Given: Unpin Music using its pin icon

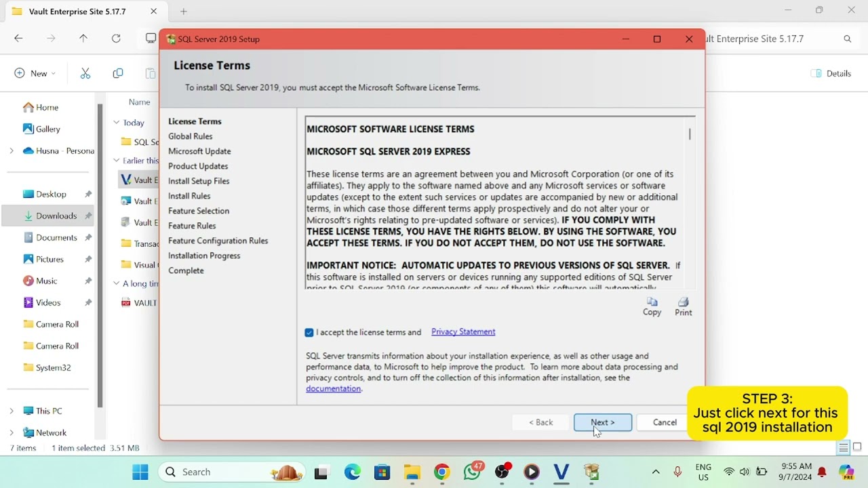Looking at the screenshot, I should click(88, 281).
